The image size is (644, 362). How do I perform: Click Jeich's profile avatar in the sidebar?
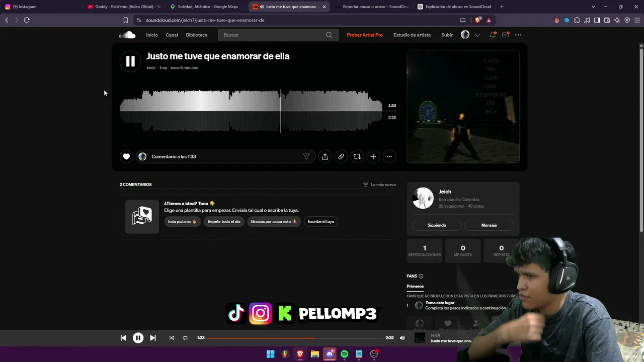(423, 199)
